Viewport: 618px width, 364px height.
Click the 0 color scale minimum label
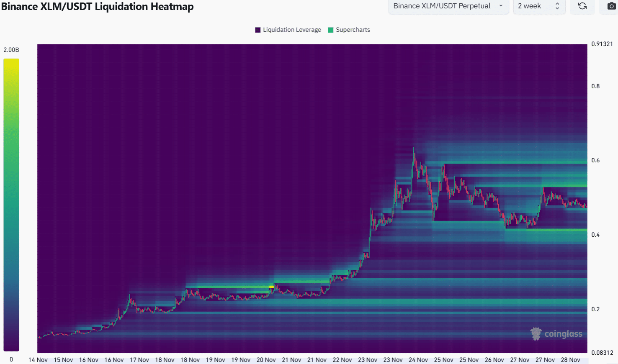(11, 359)
